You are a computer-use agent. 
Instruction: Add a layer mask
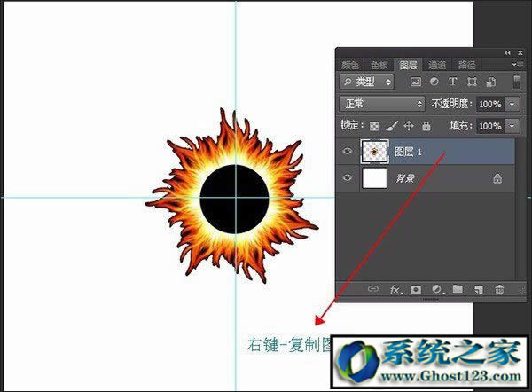(416, 289)
